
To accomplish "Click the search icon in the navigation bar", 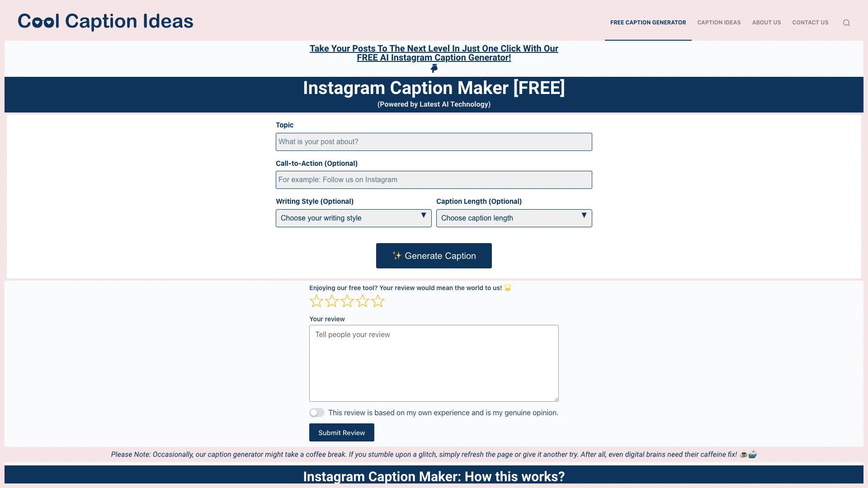I will [x=847, y=23].
